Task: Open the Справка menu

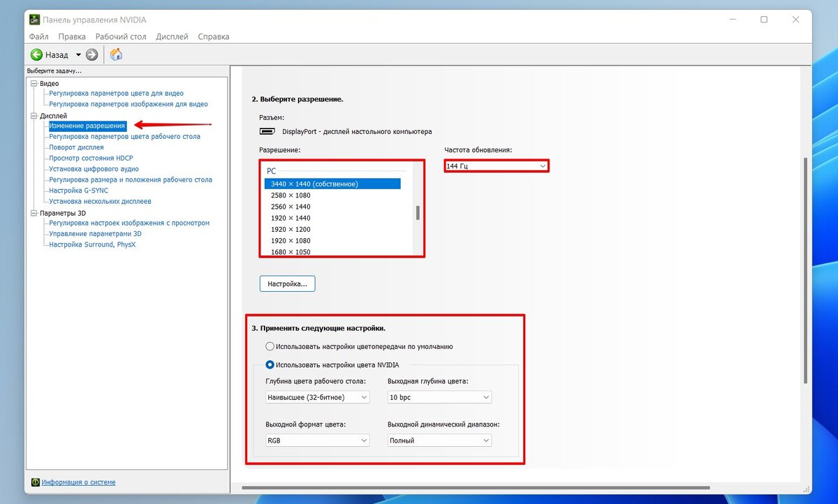Action: click(214, 36)
